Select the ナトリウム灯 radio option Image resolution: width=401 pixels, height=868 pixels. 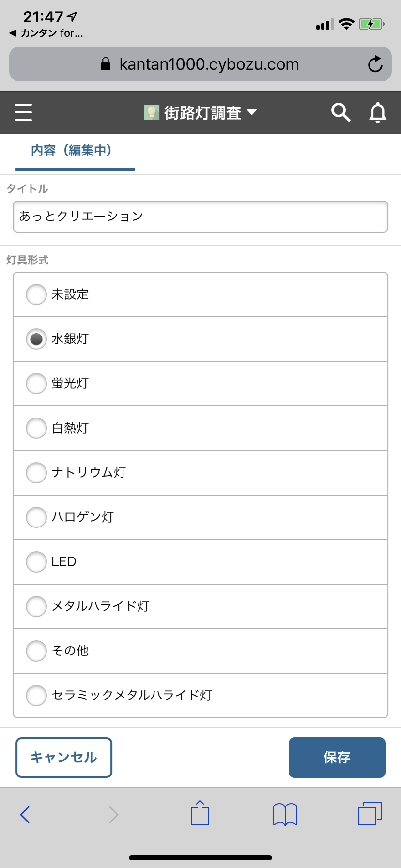[x=200, y=473]
